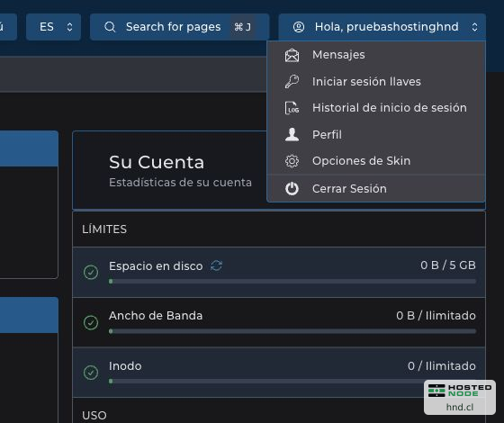This screenshot has height=423, width=504.
Task: Click the ⌘ J shortcut badge
Action: (x=242, y=27)
